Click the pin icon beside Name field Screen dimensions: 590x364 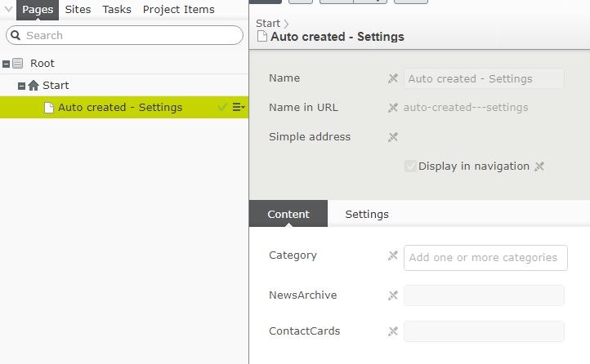(393, 78)
